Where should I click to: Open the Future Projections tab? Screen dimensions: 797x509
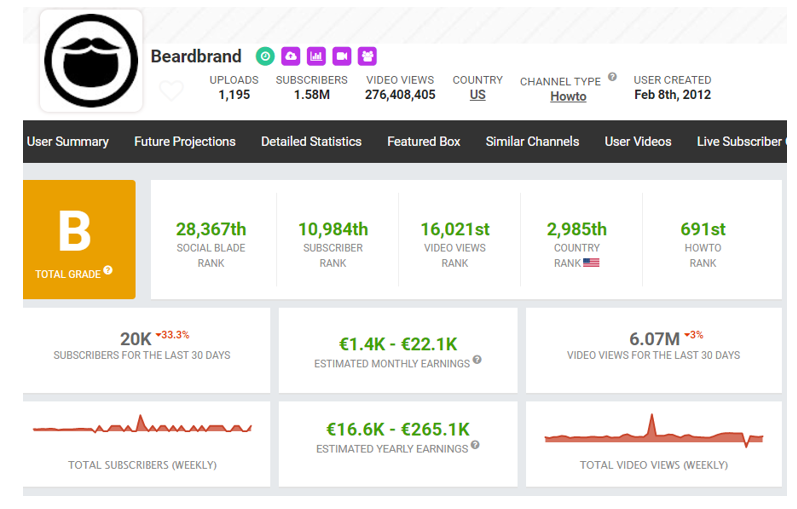click(185, 141)
